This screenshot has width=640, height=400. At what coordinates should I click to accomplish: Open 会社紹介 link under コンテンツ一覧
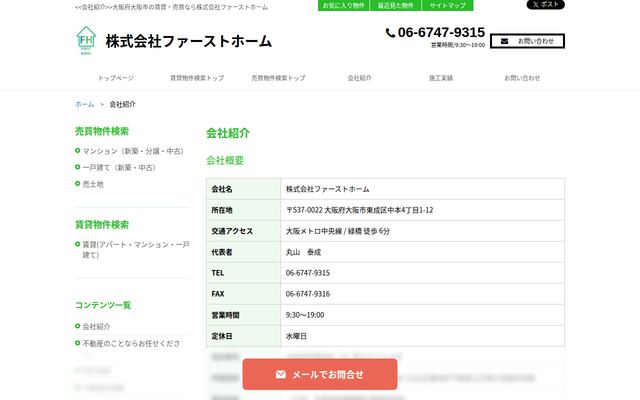[96, 327]
